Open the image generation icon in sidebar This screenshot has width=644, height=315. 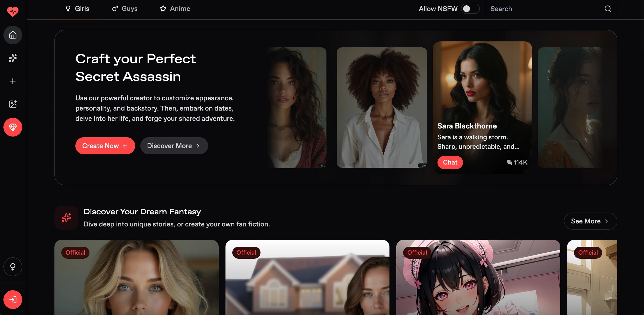[13, 104]
